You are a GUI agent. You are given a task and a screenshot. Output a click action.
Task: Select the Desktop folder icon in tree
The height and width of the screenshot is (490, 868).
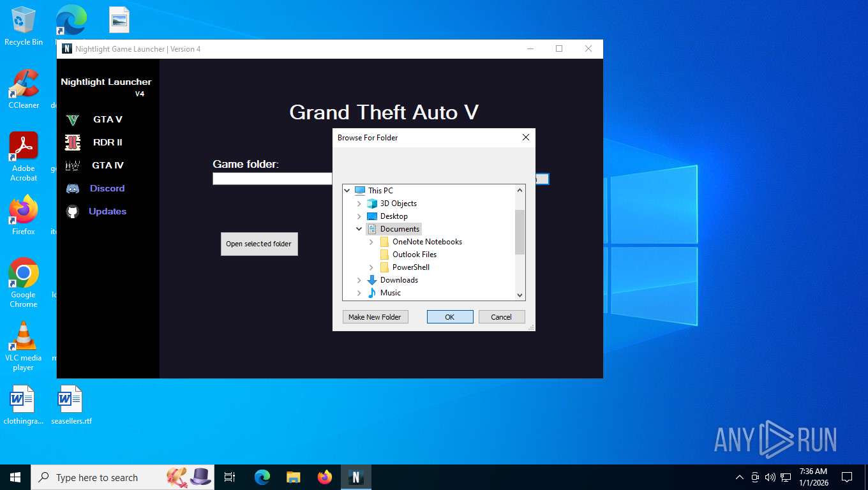372,216
